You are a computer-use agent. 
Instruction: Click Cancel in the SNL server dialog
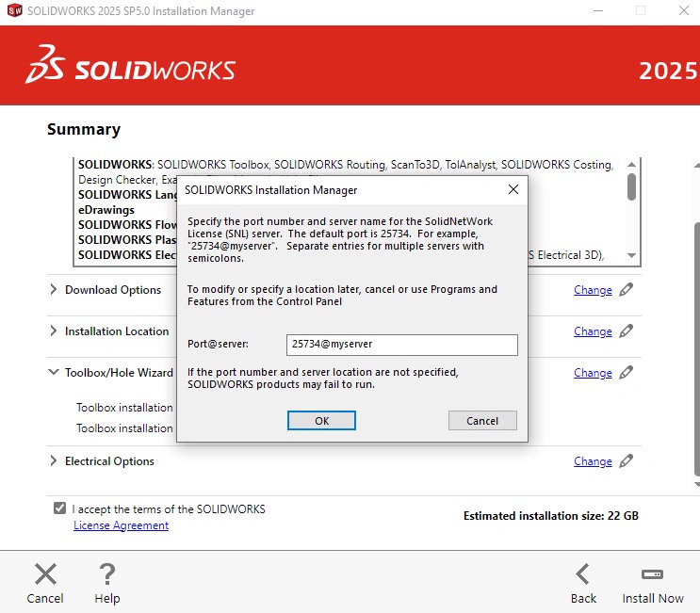[x=482, y=421]
